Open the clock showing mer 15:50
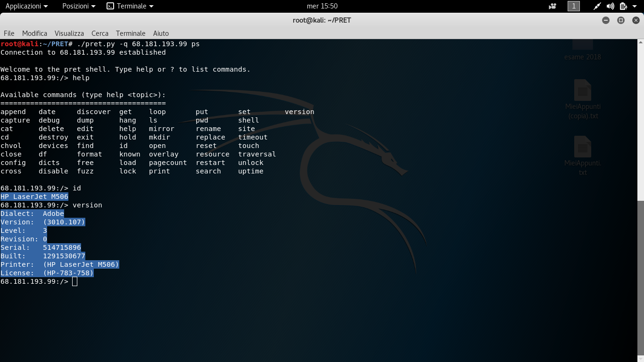 point(322,6)
